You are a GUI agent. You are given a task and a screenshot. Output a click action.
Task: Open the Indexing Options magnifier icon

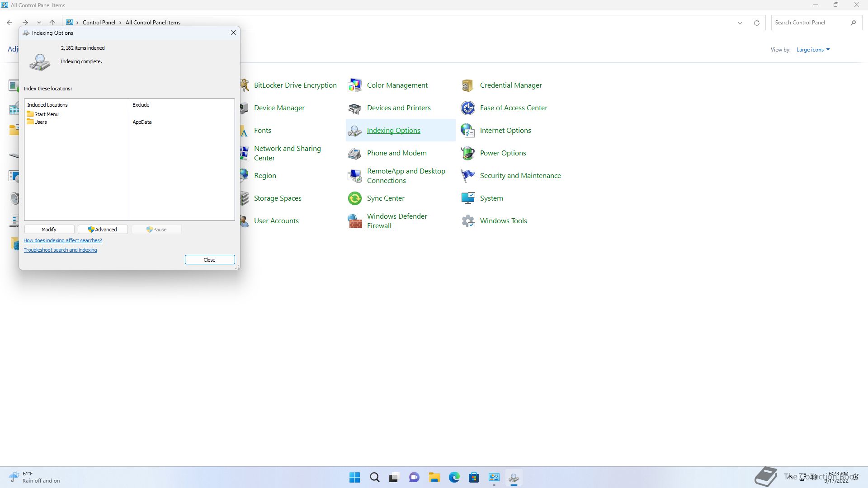[x=355, y=130]
